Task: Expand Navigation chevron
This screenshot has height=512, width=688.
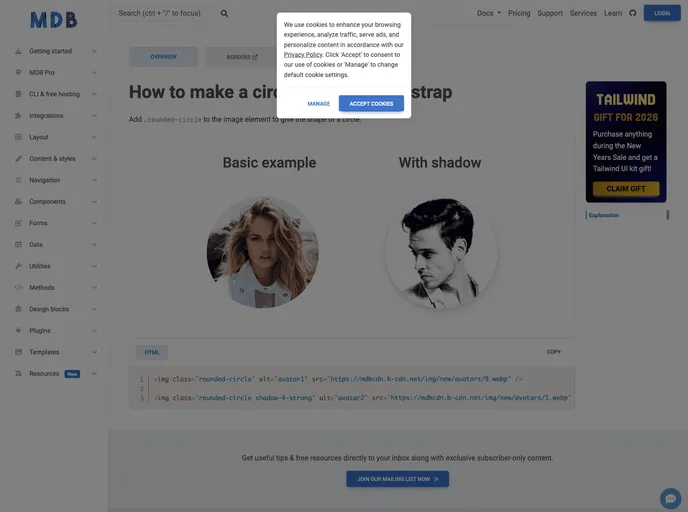Action: pos(94,180)
